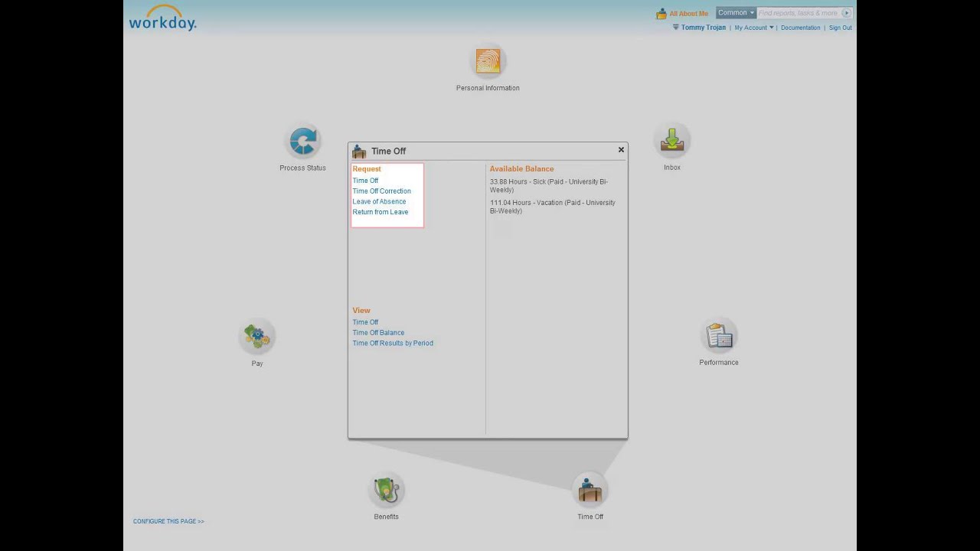The width and height of the screenshot is (980, 551).
Task: Select Time Off under Request
Action: (365, 181)
